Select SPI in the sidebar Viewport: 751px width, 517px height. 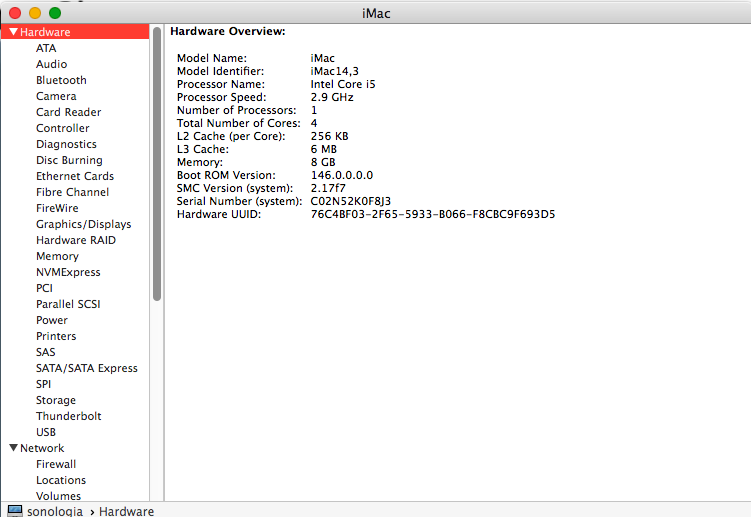click(43, 384)
